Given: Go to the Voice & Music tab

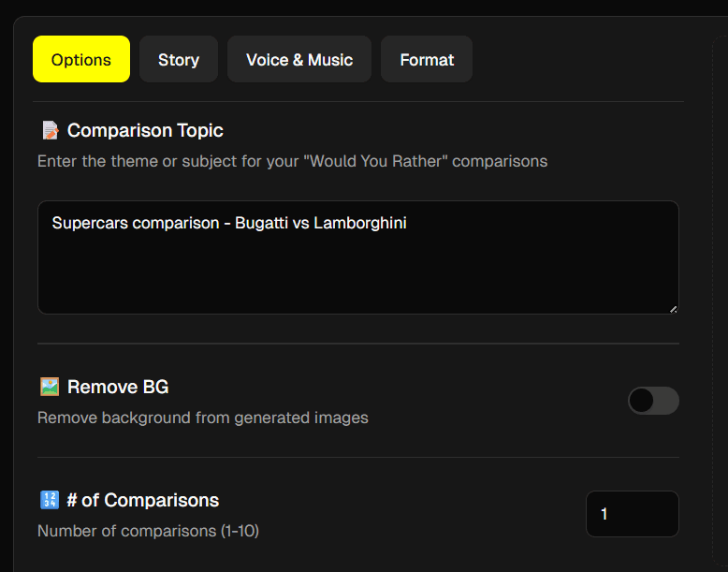Looking at the screenshot, I should coord(299,60).
